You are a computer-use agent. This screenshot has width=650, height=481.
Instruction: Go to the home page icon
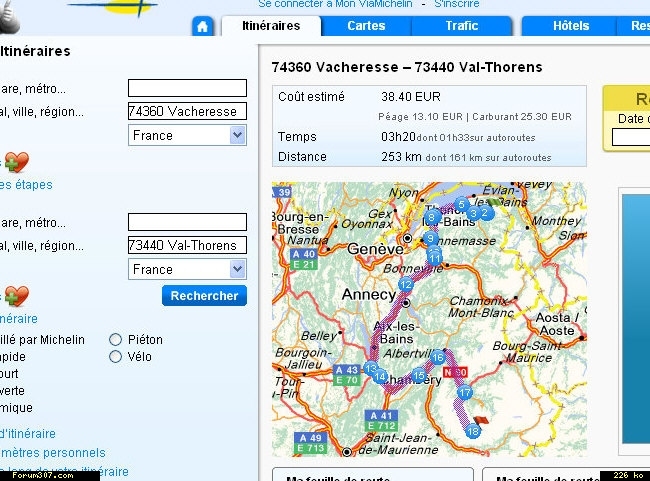202,27
